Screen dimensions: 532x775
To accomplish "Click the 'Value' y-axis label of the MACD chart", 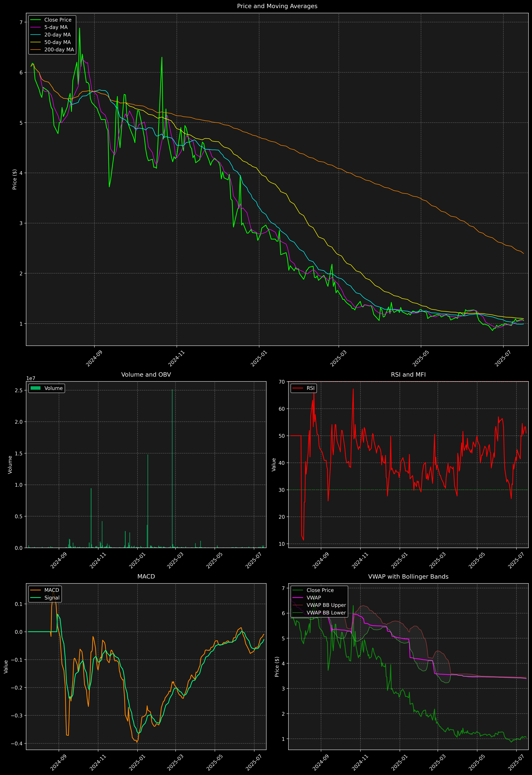I will tap(6, 667).
